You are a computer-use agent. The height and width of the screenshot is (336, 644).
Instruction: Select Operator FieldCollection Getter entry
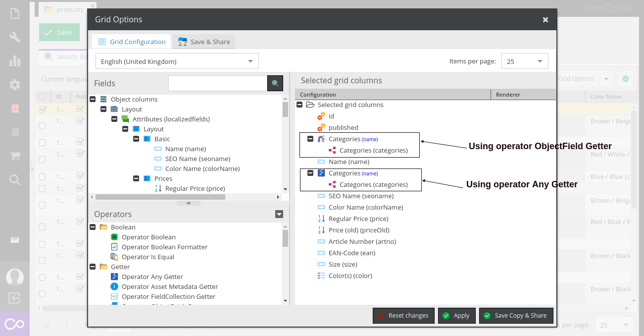pyautogui.click(x=164, y=296)
